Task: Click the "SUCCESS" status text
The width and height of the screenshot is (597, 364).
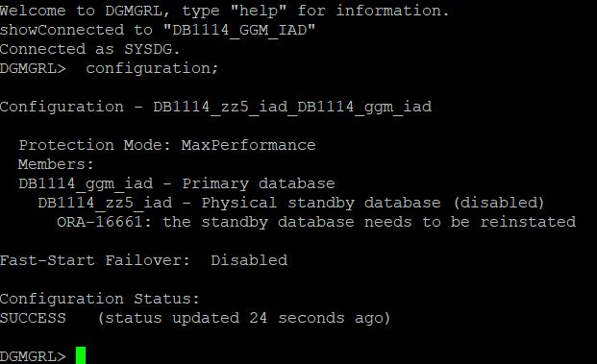Action: [x=33, y=318]
